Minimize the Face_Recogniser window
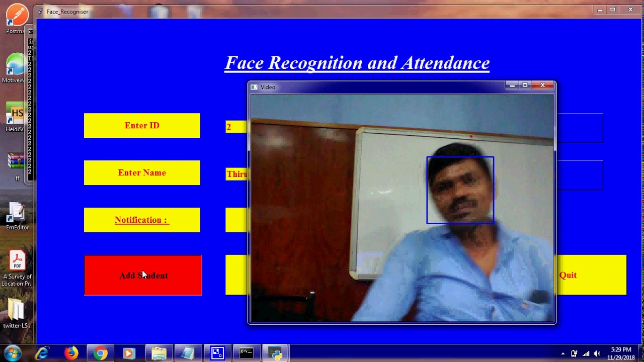644x362 pixels. 600,10
